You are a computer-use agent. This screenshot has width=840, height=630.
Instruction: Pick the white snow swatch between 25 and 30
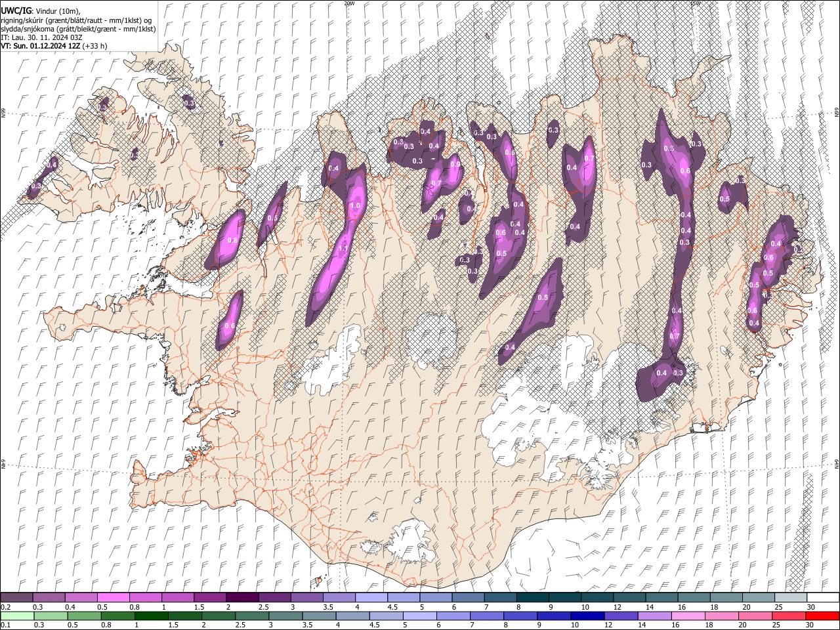(x=790, y=598)
